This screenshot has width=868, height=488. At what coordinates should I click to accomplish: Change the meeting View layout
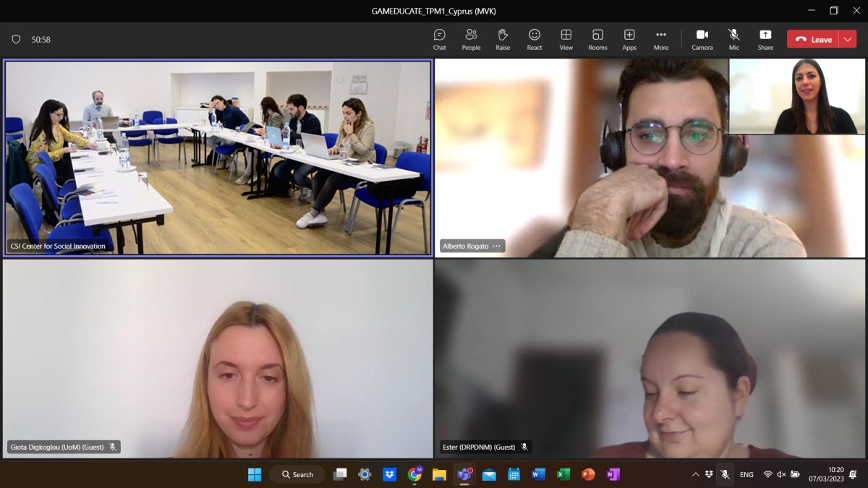(x=566, y=39)
